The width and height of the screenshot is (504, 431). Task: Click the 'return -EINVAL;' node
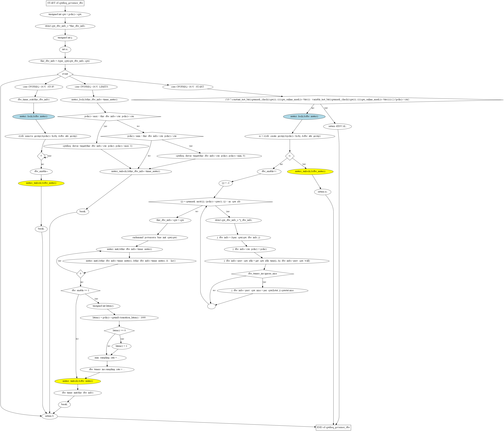pyautogui.click(x=337, y=127)
